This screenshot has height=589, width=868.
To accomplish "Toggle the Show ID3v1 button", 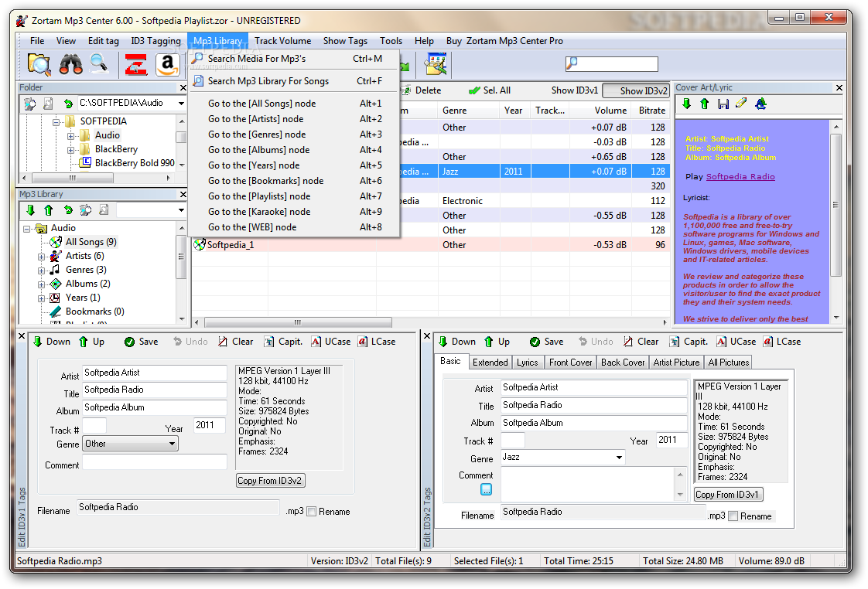I will click(x=574, y=90).
